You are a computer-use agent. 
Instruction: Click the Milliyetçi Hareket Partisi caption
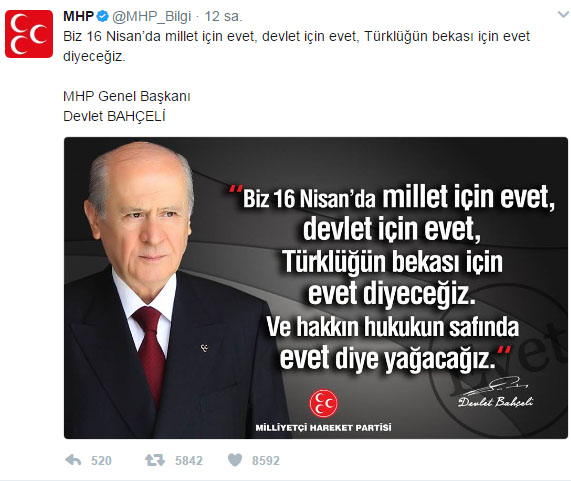323,427
